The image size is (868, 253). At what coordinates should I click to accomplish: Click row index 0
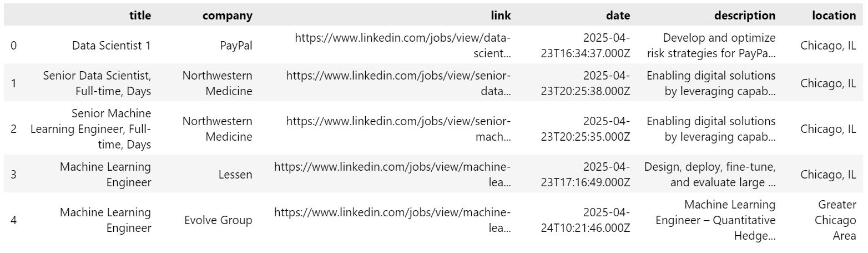(x=13, y=46)
